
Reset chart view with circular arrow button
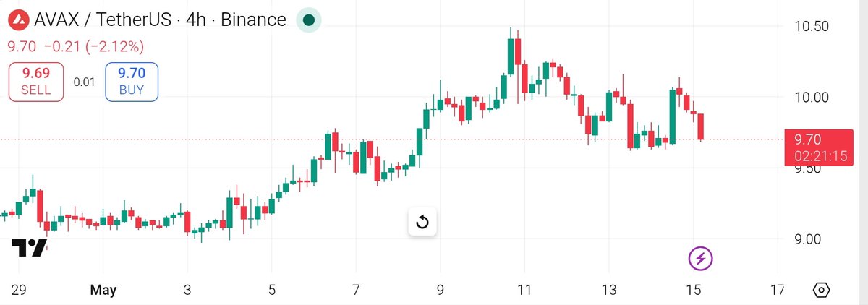pos(423,222)
